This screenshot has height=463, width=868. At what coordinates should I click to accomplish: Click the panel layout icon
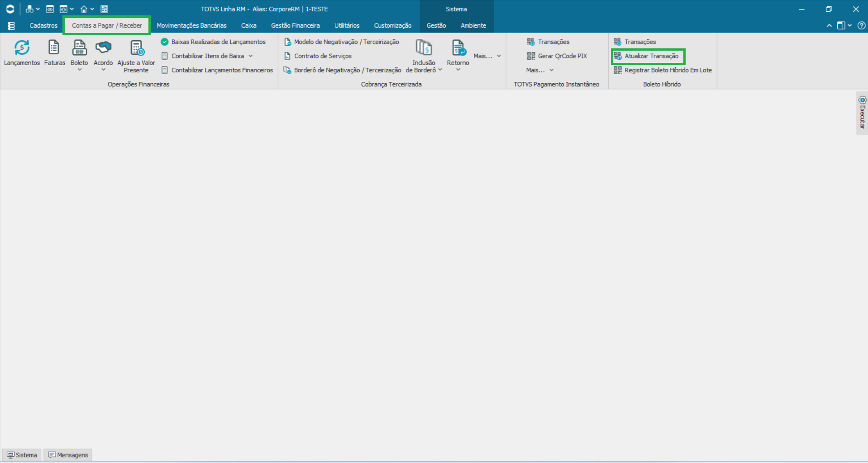tap(841, 26)
